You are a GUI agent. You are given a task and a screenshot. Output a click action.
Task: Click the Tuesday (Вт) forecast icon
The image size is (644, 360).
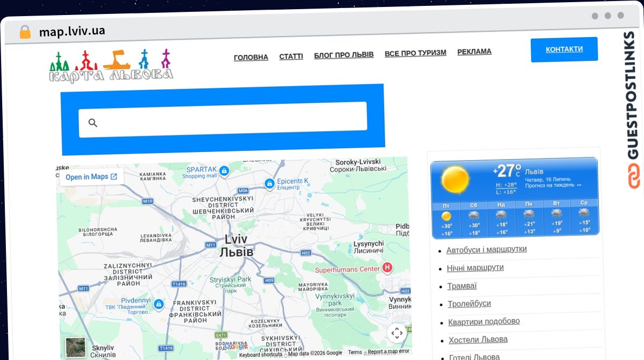[557, 213]
